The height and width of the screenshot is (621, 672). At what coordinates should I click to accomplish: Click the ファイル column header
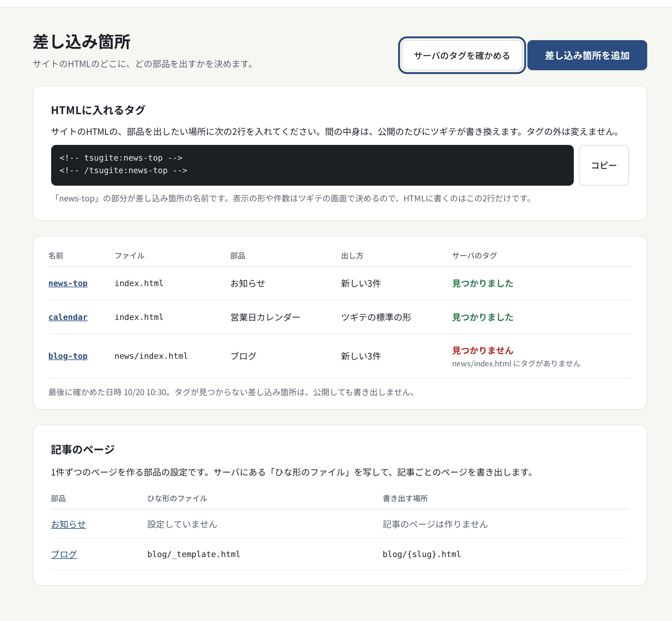[x=130, y=256]
